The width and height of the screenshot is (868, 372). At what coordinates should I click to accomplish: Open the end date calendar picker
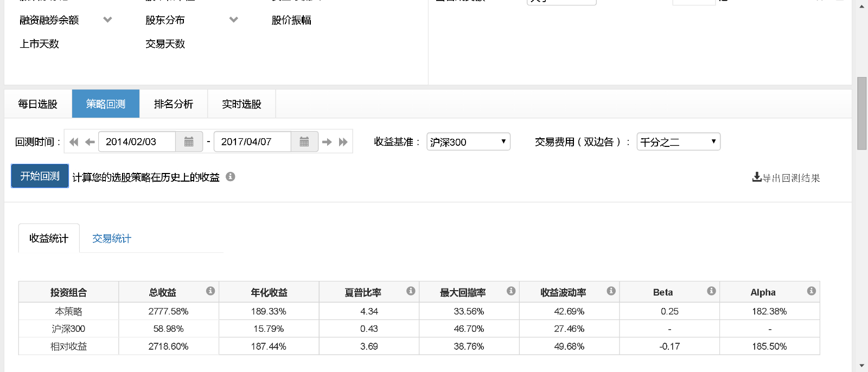click(304, 142)
